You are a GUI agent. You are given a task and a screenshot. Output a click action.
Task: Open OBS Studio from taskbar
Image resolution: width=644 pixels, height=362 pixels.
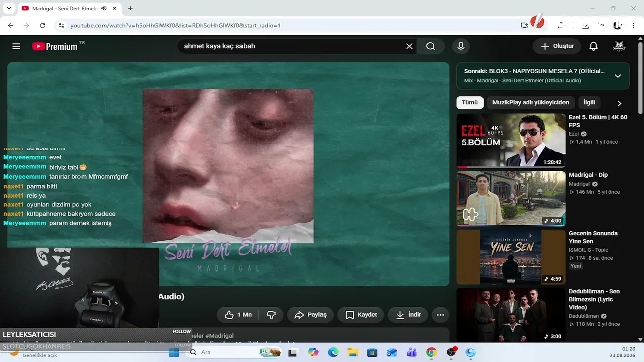tap(451, 352)
